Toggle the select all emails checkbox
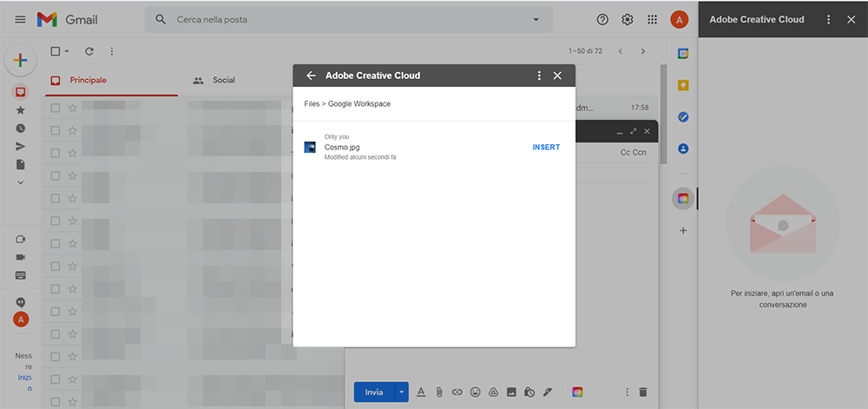 point(56,51)
